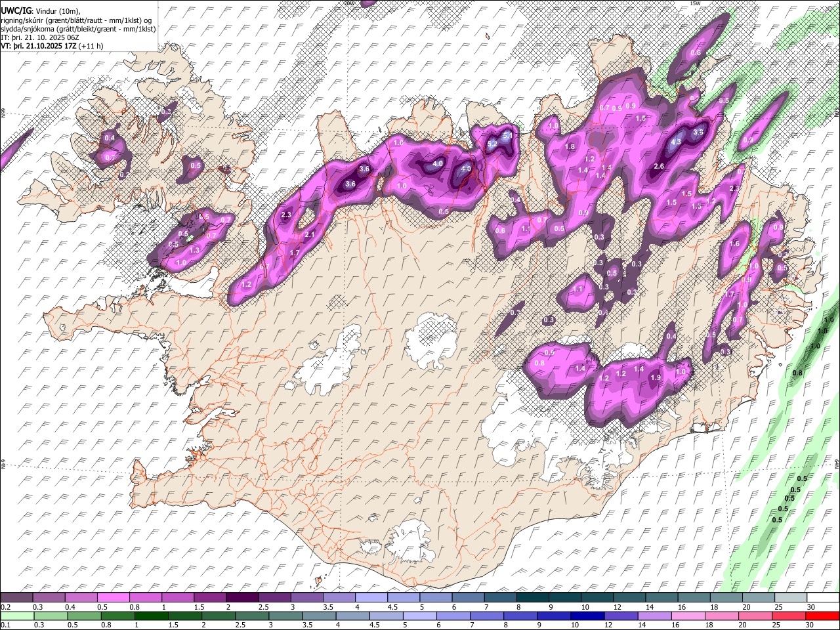Click the '15W' longitude label at the top
Image resolution: width=840 pixels, height=630 pixels.
point(696,3)
